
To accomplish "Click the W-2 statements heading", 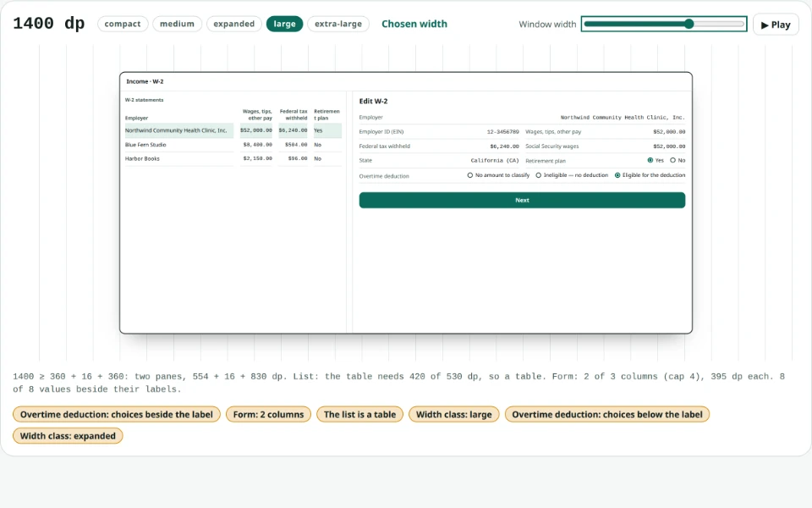I will click(144, 100).
